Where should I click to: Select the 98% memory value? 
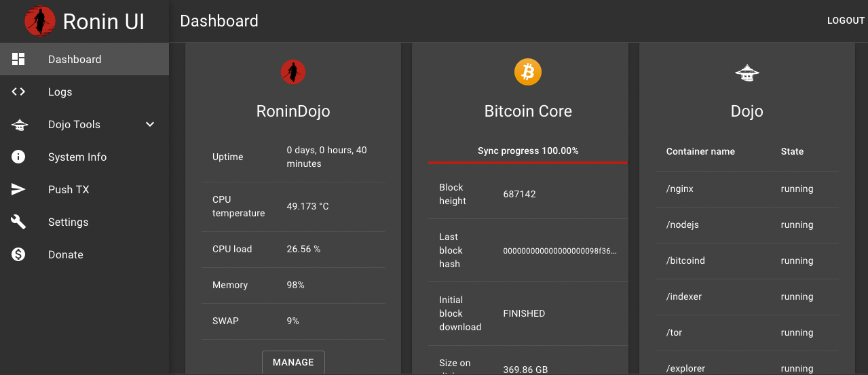[296, 285]
